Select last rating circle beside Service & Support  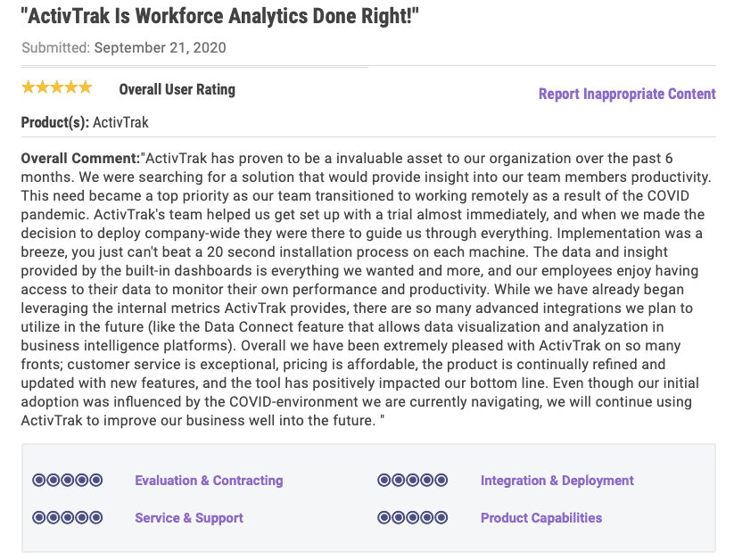click(96, 518)
